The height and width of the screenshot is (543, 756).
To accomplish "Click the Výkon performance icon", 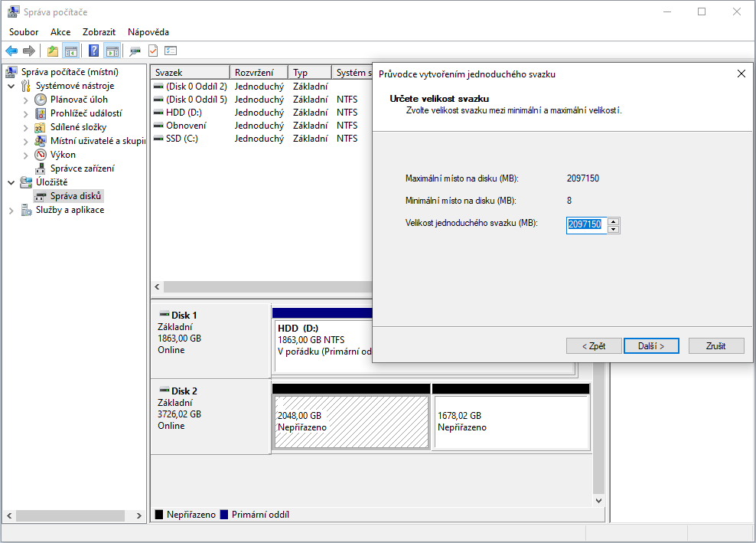I will [41, 155].
